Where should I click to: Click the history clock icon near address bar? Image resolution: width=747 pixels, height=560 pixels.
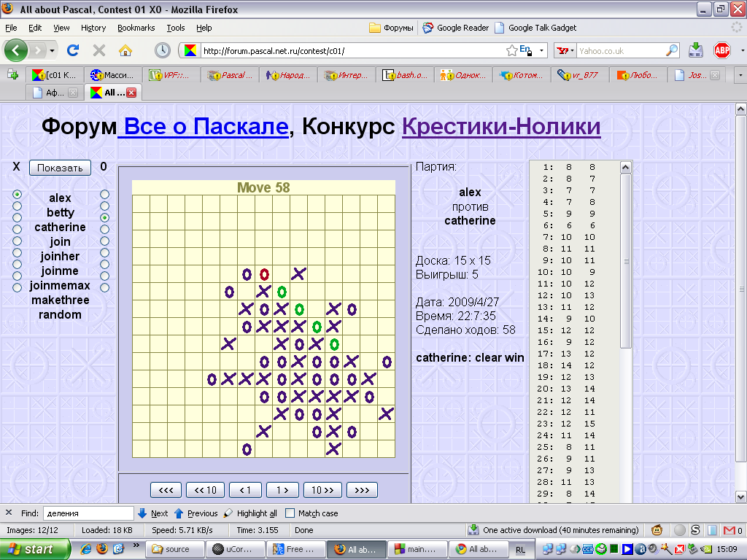162,50
